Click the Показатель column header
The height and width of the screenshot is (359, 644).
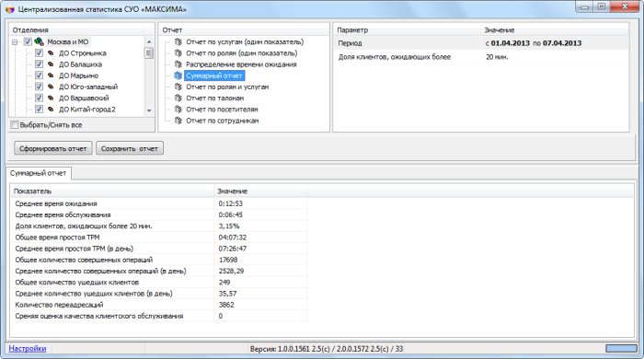click(112, 191)
